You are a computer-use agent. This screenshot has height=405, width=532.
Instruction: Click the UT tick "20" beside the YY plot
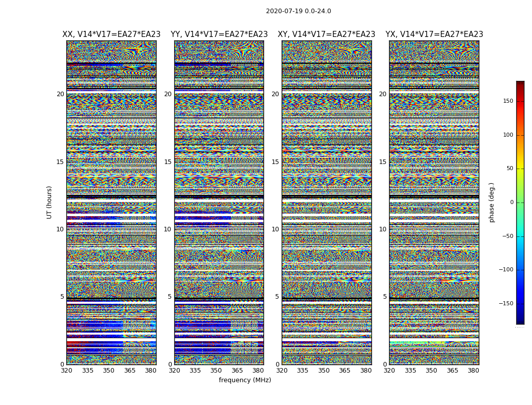pos(168,94)
